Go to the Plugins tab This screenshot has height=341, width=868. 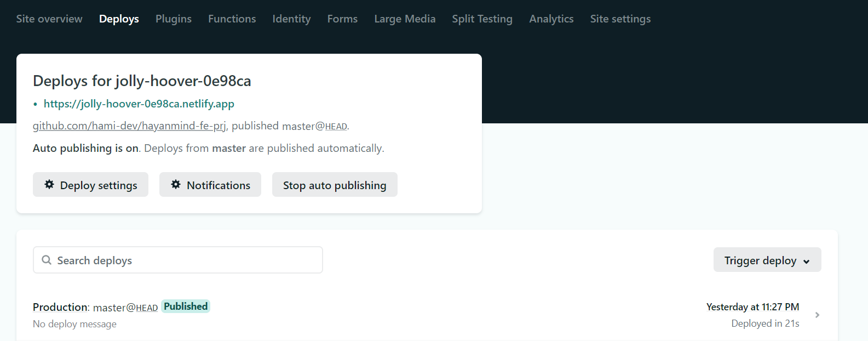pyautogui.click(x=174, y=19)
